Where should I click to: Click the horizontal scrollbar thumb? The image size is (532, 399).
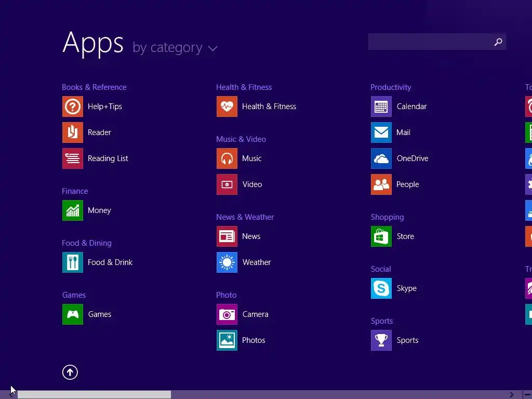(x=95, y=395)
